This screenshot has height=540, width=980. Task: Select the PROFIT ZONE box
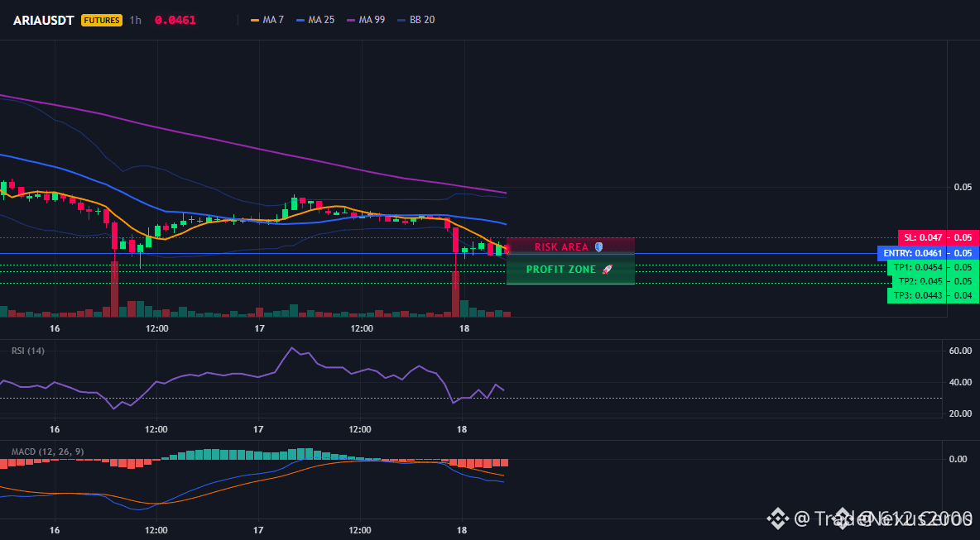pyautogui.click(x=570, y=270)
